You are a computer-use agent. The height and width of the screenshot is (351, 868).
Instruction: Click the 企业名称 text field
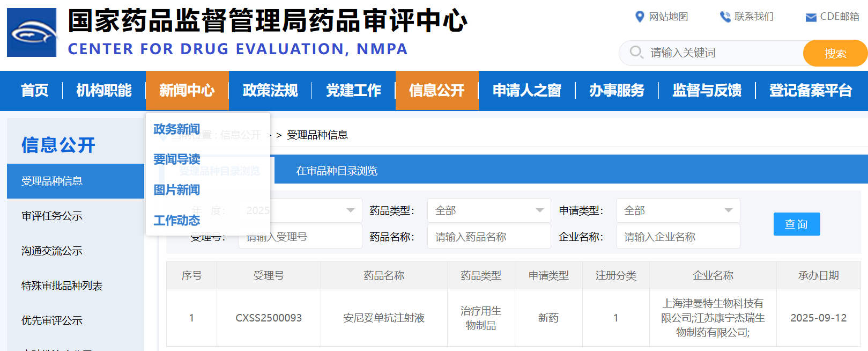(x=678, y=237)
